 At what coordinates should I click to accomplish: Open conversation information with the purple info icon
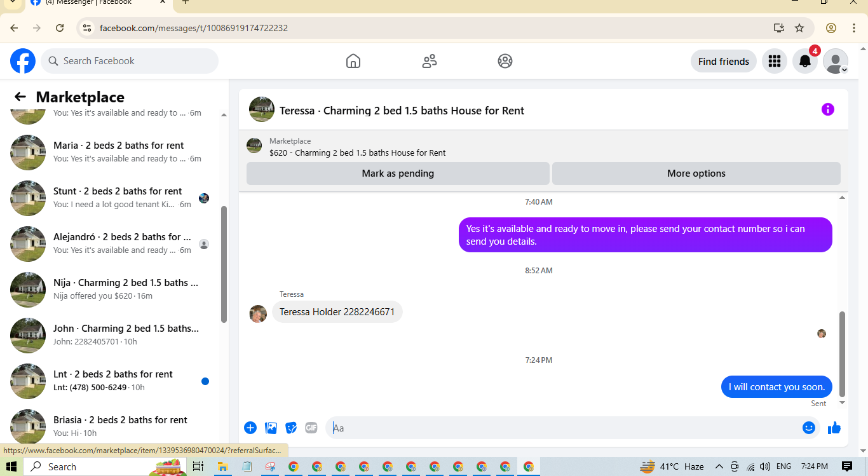827,109
